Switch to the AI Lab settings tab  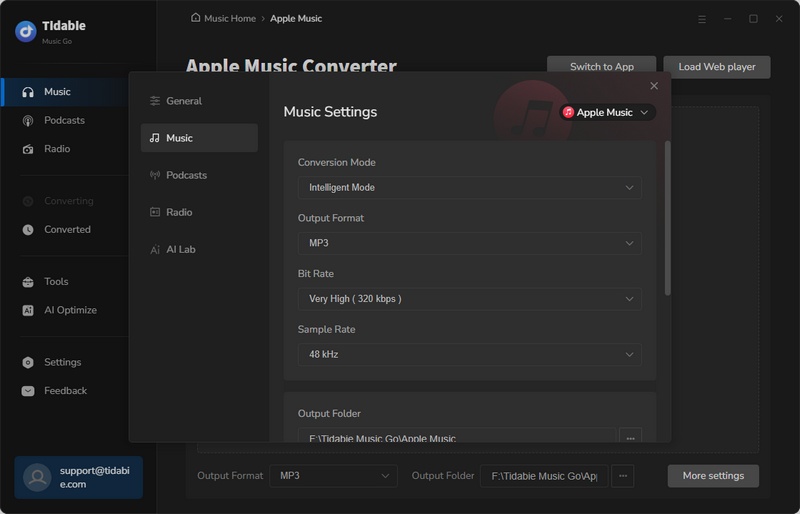pos(180,249)
